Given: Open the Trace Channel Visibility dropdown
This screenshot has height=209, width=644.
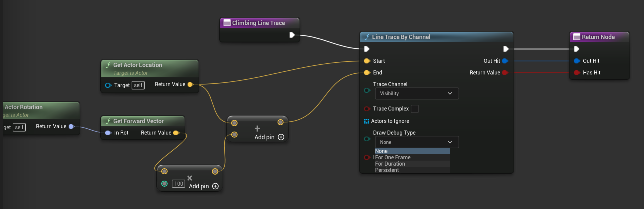Looking at the screenshot, I should coord(416,93).
